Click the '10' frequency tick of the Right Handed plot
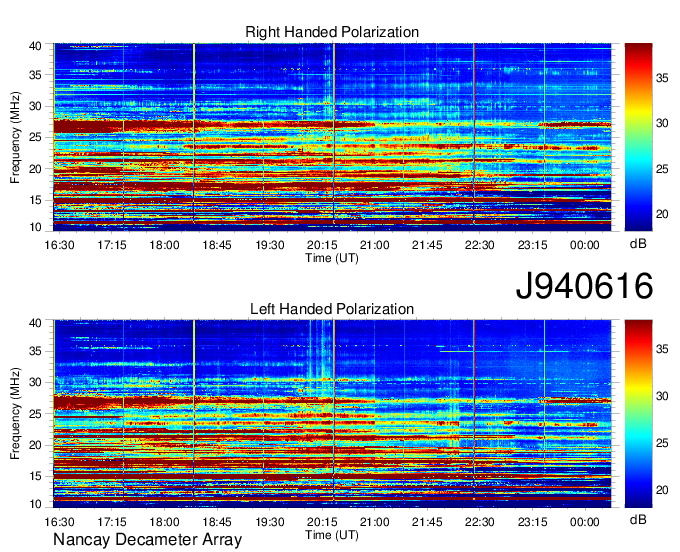 (35, 227)
